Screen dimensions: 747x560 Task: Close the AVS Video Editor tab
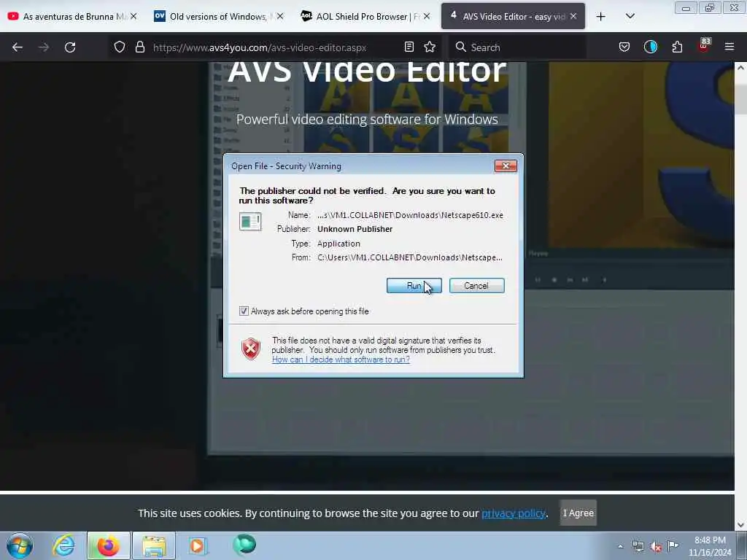573,16
